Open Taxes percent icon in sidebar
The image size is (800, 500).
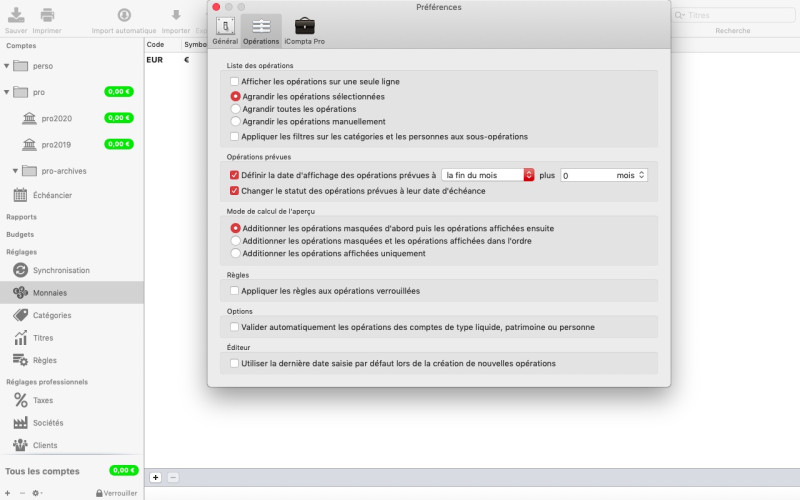(20, 400)
